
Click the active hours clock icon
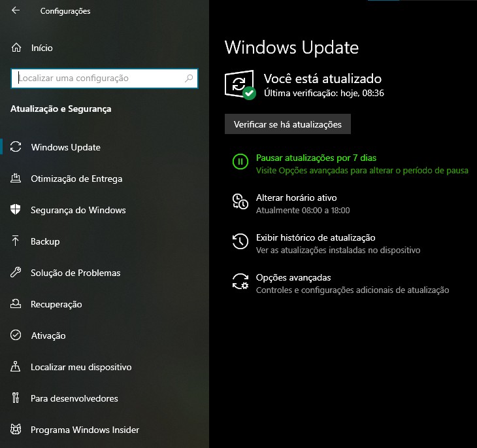pyautogui.click(x=240, y=201)
